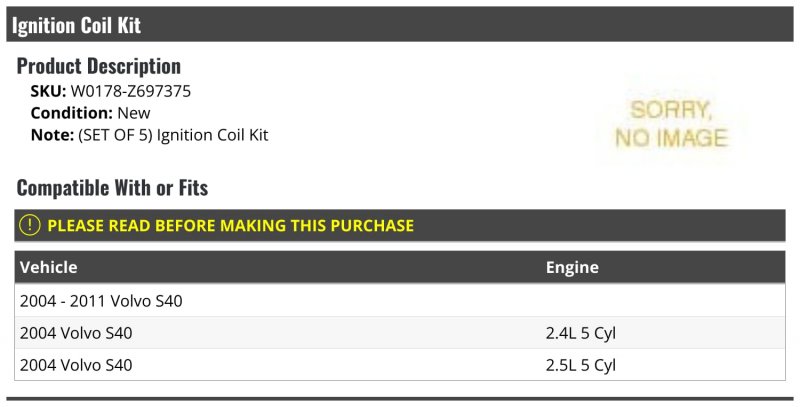Click the 2.5L 5 Cyl engine cell

(x=581, y=365)
